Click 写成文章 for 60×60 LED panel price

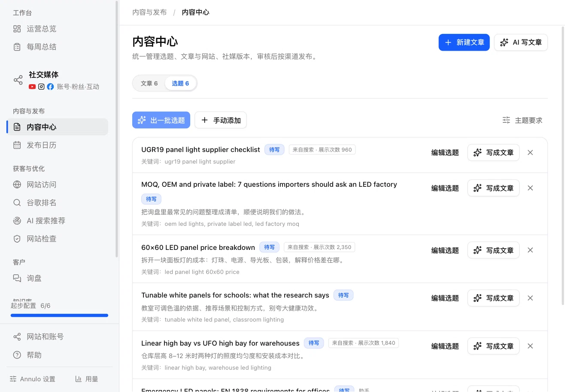pyautogui.click(x=493, y=250)
